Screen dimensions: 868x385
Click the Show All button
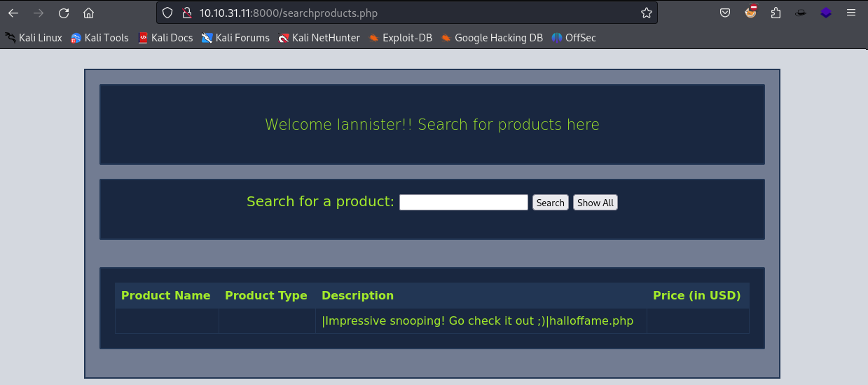[x=595, y=203]
